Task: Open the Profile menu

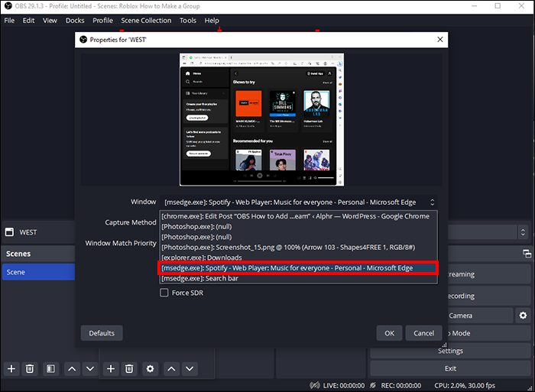Action: tap(102, 21)
